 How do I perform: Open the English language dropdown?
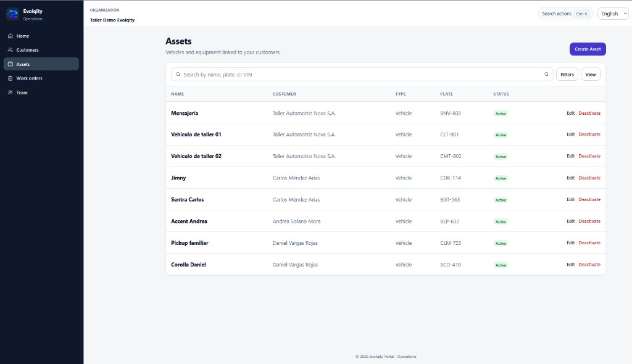pyautogui.click(x=613, y=14)
